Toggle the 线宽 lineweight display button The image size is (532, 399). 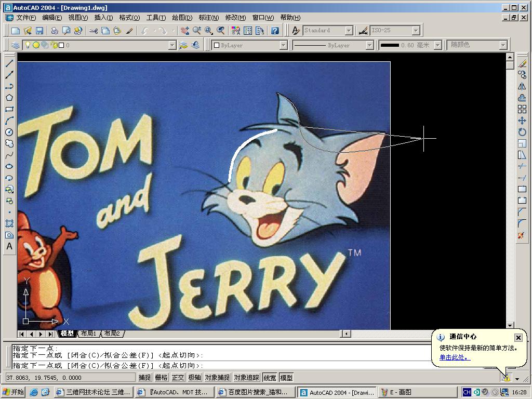pyautogui.click(x=270, y=377)
